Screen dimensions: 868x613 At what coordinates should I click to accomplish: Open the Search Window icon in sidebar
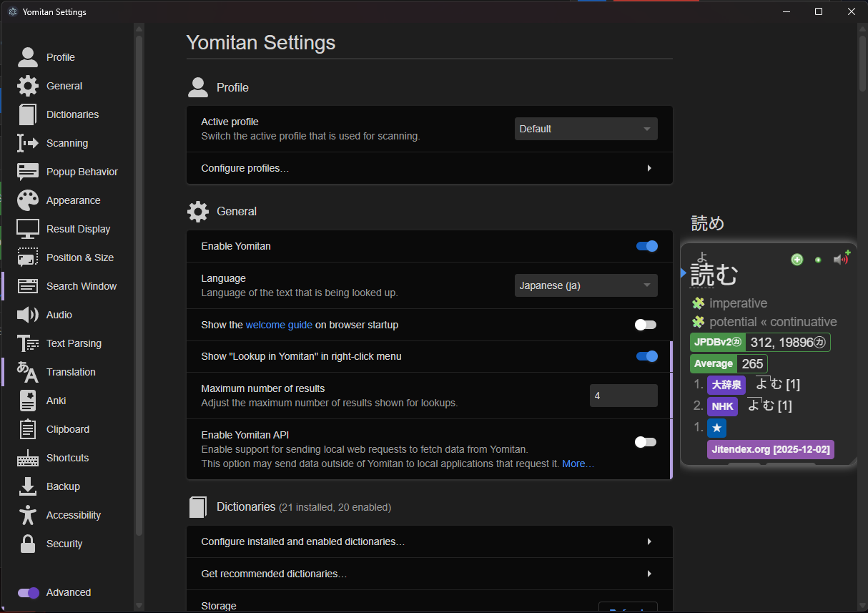point(28,286)
